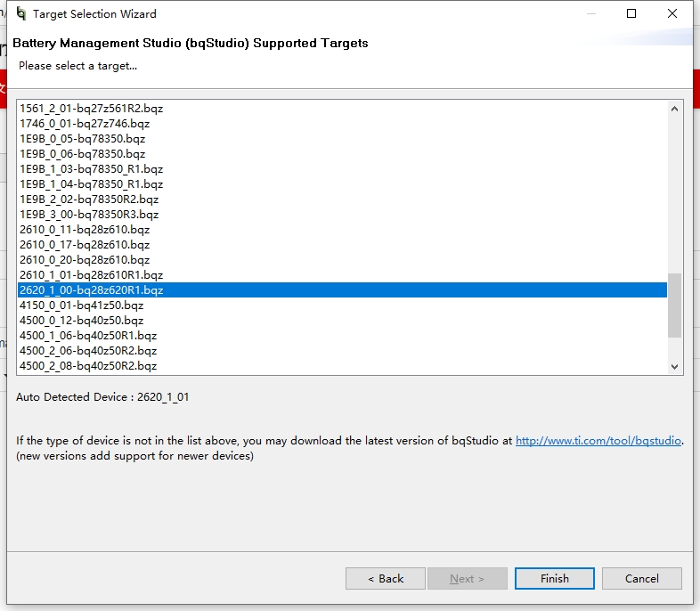This screenshot has width=700, height=611.
Task: Click the target list scroll down arrow
Action: point(674,366)
